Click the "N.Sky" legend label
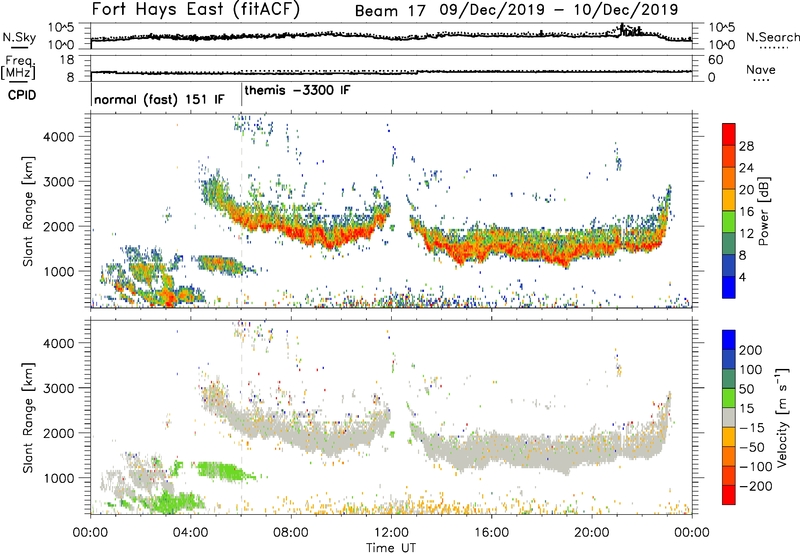Viewport: 800px width, 554px height. (19, 37)
